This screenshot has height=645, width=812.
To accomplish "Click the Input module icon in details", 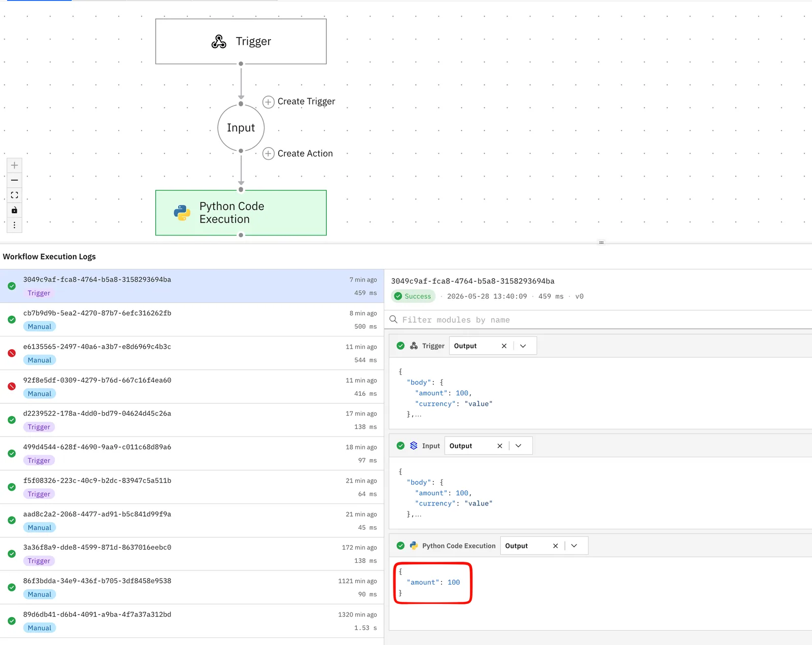I will point(414,446).
